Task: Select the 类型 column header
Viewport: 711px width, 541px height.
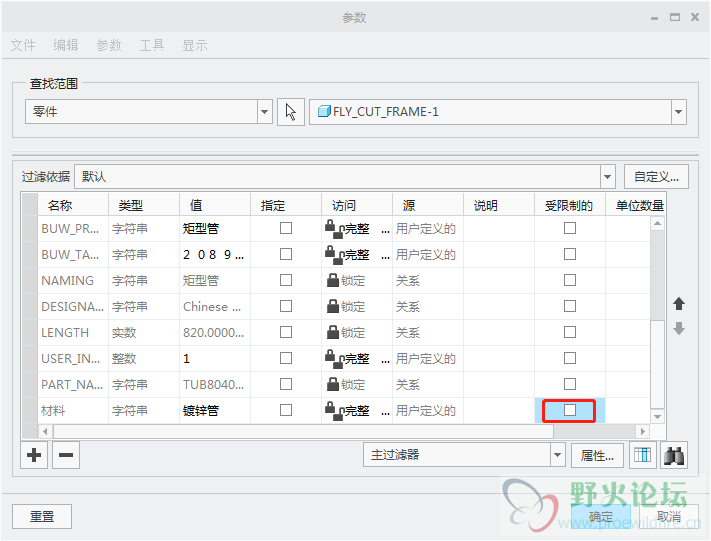Action: 144,205
